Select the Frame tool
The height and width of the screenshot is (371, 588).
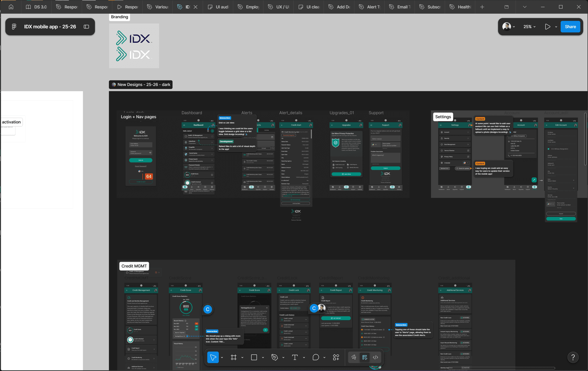pos(234,357)
